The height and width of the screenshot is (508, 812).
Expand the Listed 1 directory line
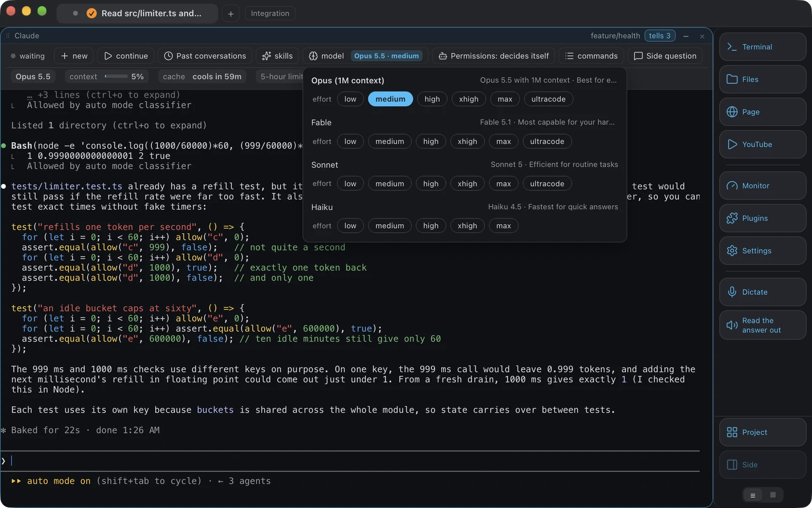(x=109, y=125)
